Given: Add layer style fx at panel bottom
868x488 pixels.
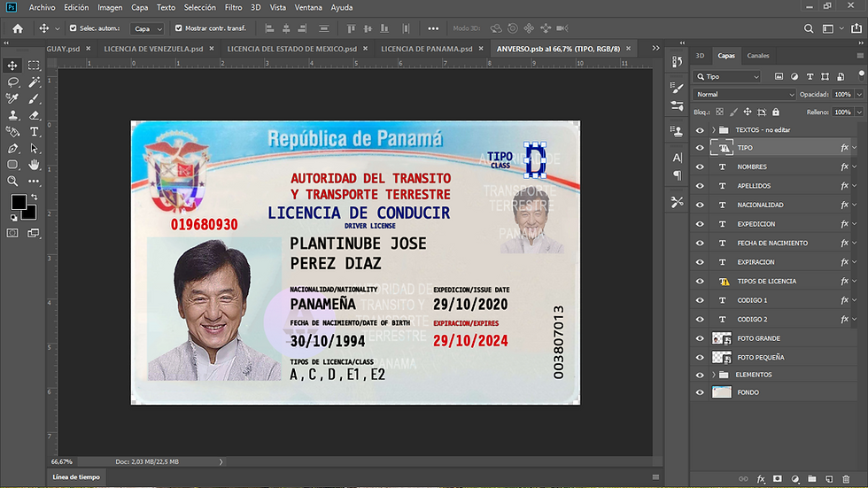Looking at the screenshot, I should [x=761, y=478].
